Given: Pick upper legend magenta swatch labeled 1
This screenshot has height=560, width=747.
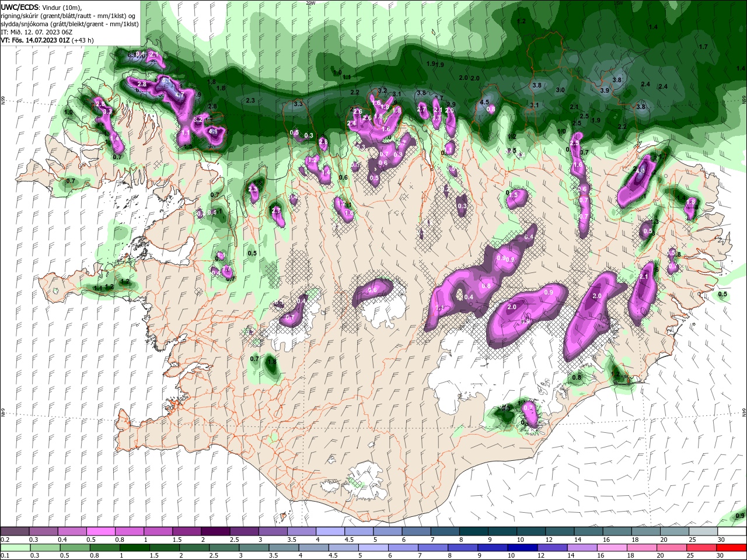Looking at the screenshot, I should click(x=158, y=531).
